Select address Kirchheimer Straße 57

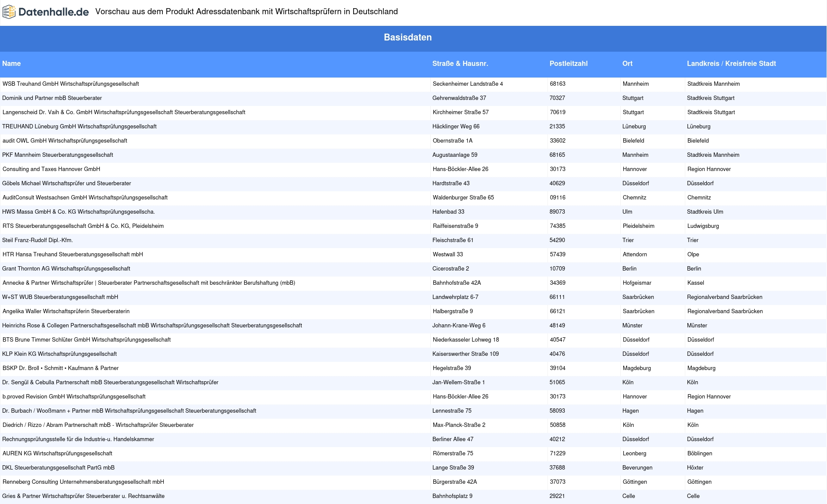pos(461,112)
